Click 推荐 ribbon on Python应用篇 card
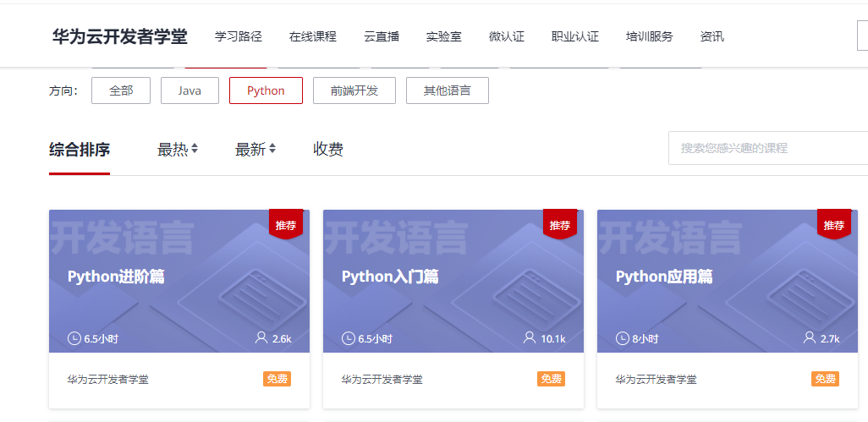Viewport: 868px width, 422px height. point(834,225)
